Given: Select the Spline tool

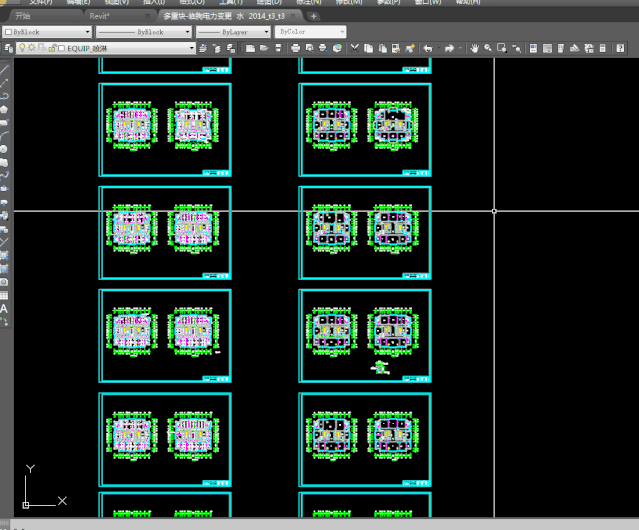Looking at the screenshot, I should [4, 176].
